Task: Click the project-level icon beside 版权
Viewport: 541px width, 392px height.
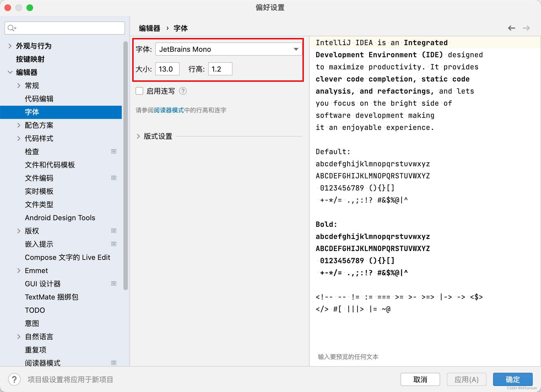Action: tap(114, 231)
